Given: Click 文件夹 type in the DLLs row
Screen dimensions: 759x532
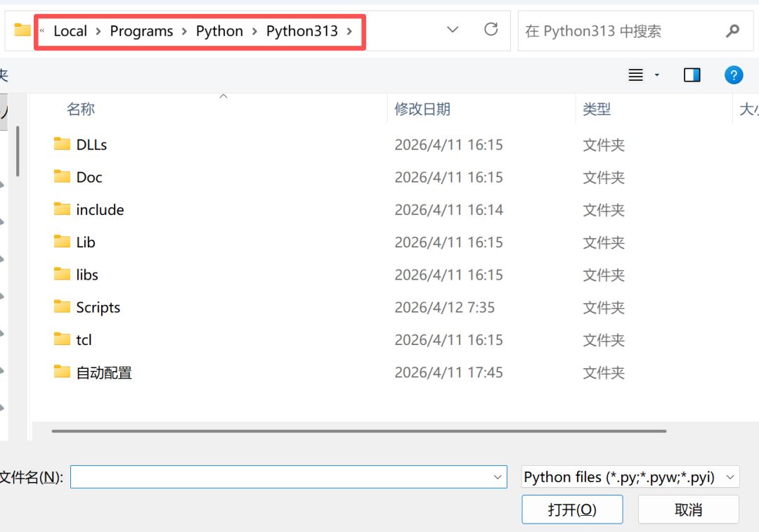Looking at the screenshot, I should click(604, 145).
